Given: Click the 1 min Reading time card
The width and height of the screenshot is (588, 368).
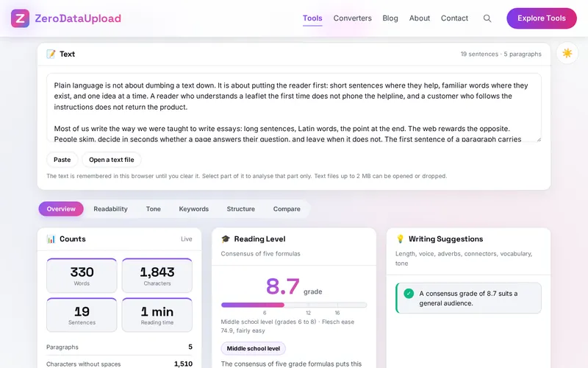Looking at the screenshot, I should pos(157,315).
